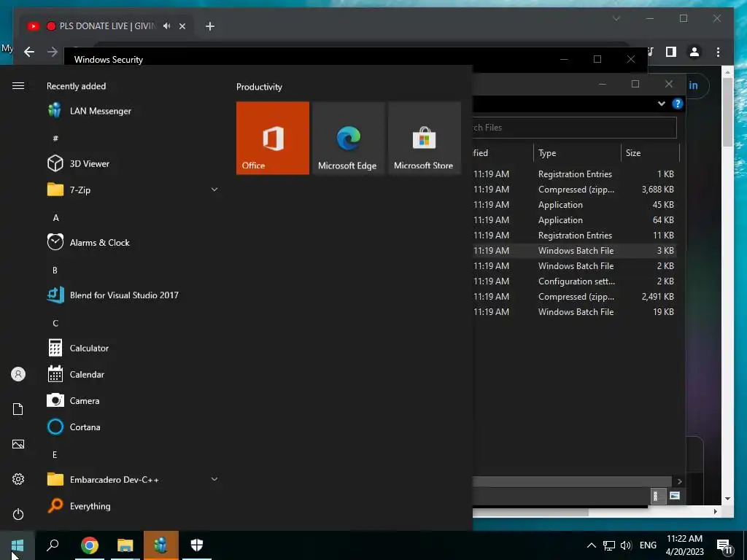Toggle Chrome side panel icon
The width and height of the screenshot is (747, 560).
(671, 52)
